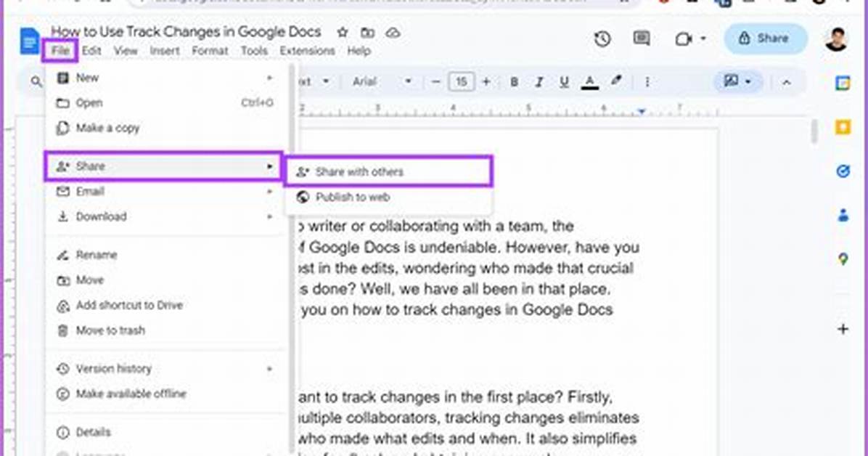Decrease font size with minus

pyautogui.click(x=435, y=82)
